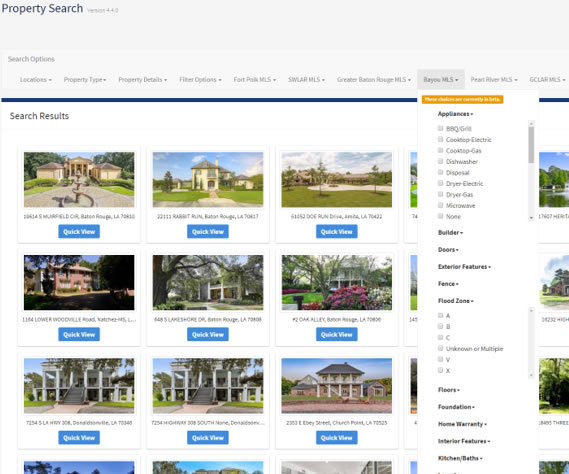Viewport: 569px width, 474px height.
Task: Expand the Foundation section
Action: click(x=456, y=407)
